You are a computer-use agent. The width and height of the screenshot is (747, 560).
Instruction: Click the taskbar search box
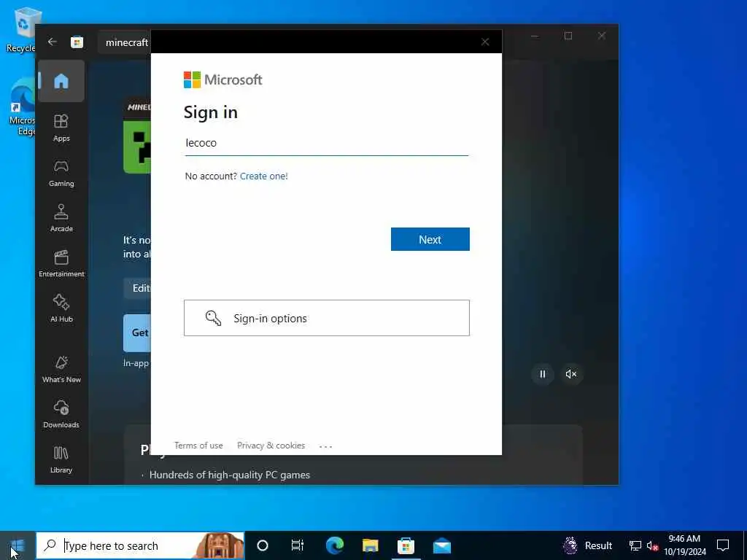pos(139,545)
